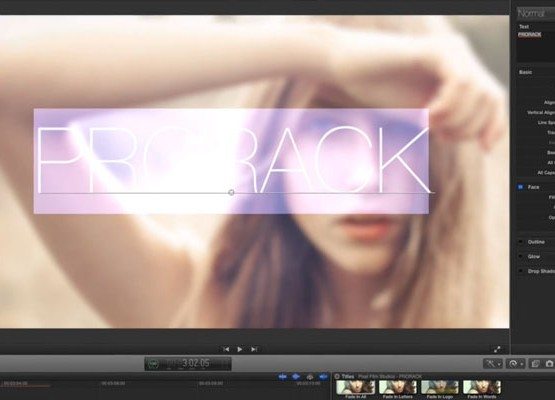Click the Titles browser heading
The image size is (555, 400).
tap(348, 376)
